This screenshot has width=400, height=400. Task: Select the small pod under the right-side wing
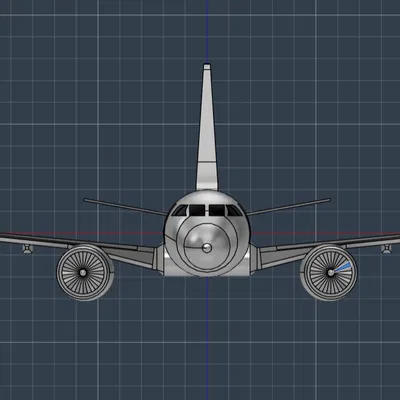point(386,248)
